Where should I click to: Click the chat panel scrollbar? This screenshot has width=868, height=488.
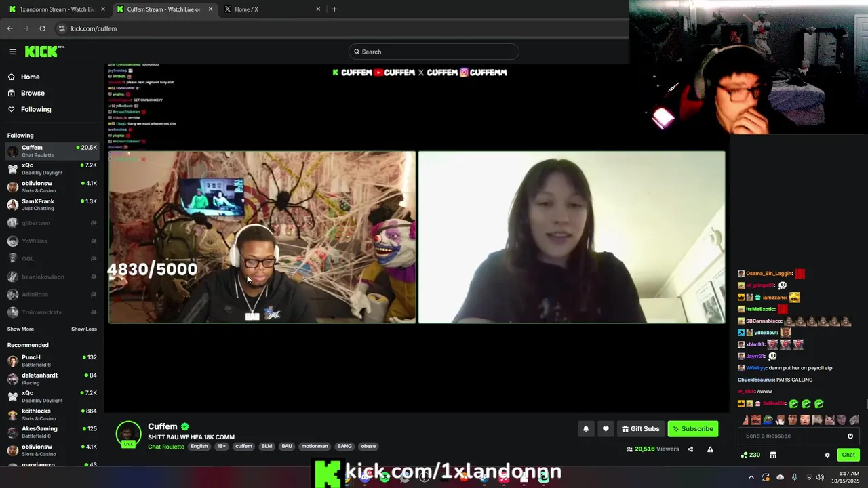click(866, 403)
